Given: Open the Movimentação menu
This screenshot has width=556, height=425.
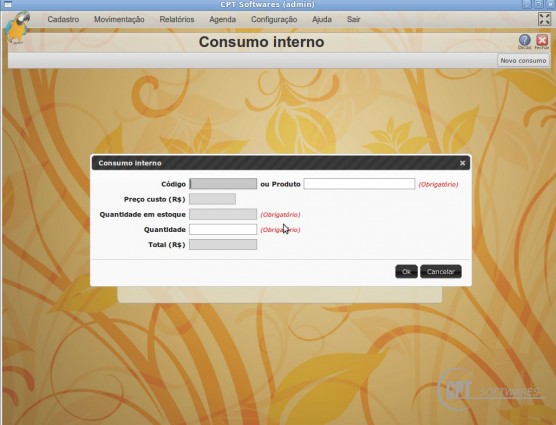Looking at the screenshot, I should click(x=119, y=19).
